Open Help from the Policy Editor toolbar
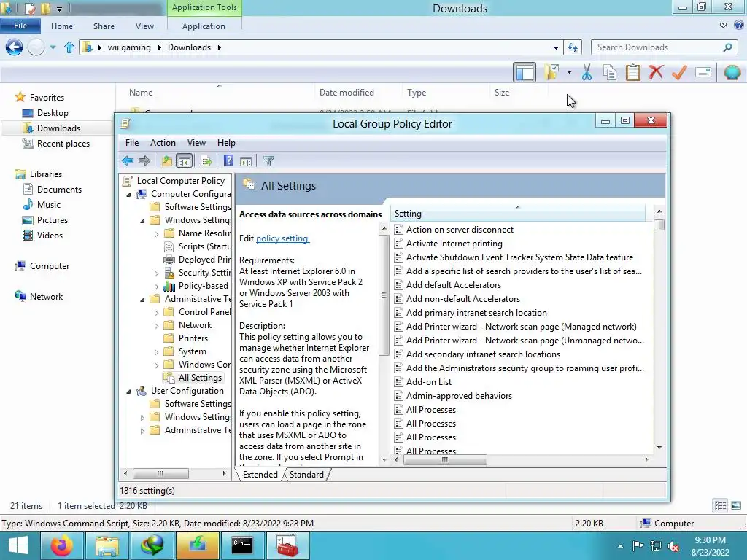The width and height of the screenshot is (747, 560). (x=228, y=161)
